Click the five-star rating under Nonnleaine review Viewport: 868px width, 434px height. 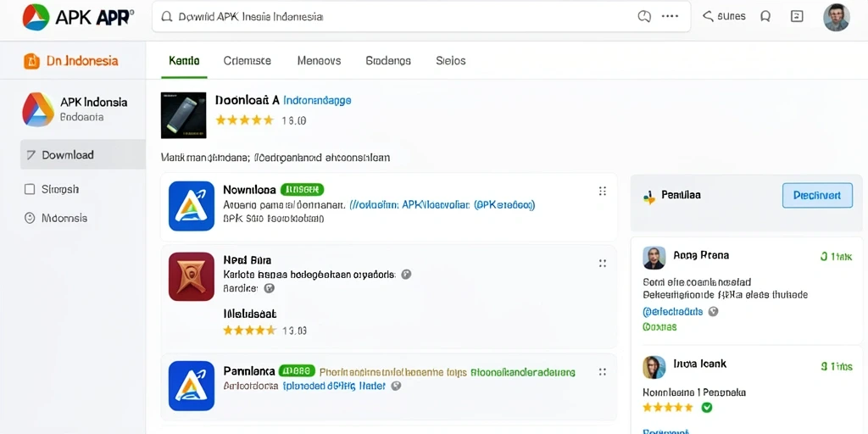(668, 408)
